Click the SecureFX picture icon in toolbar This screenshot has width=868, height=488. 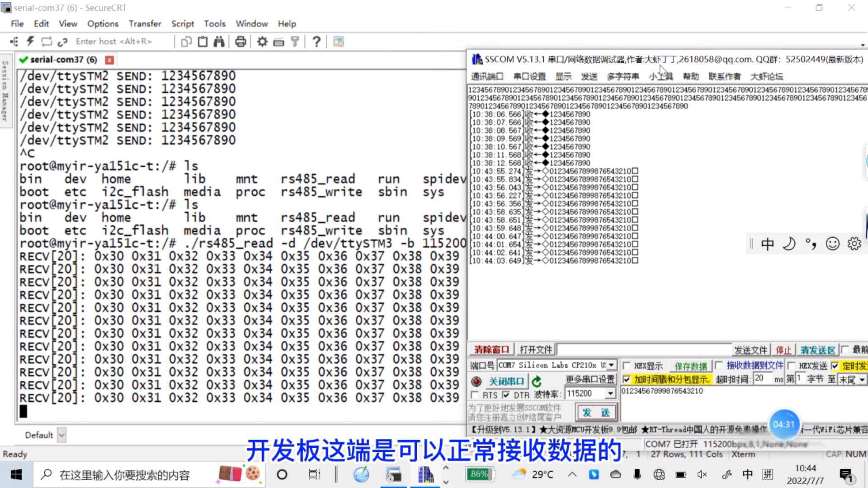tap(338, 42)
